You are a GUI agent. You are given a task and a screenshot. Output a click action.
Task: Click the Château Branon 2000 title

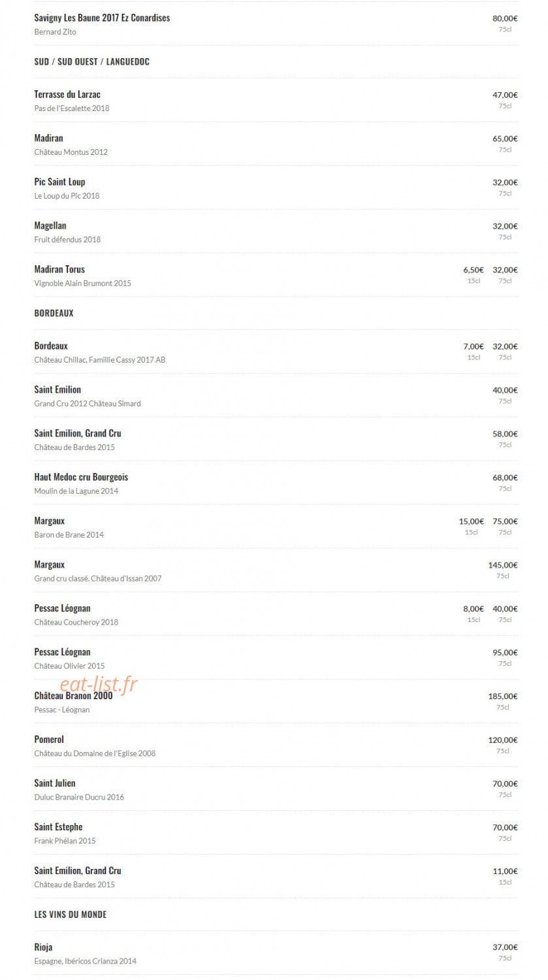pos(73,696)
